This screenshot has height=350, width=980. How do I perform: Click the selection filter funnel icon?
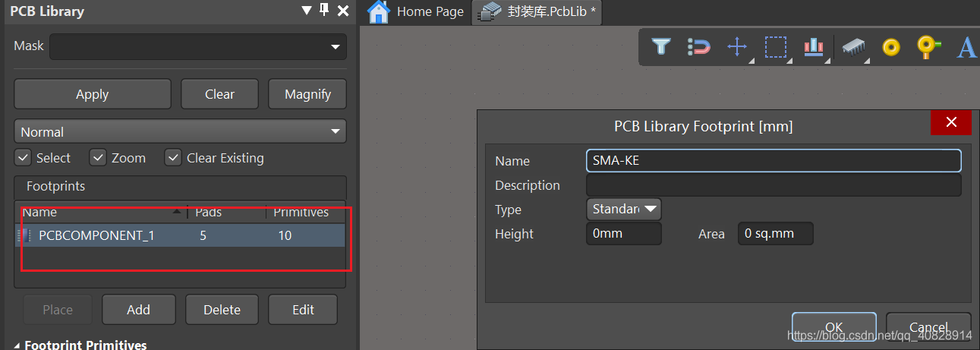coord(661,47)
